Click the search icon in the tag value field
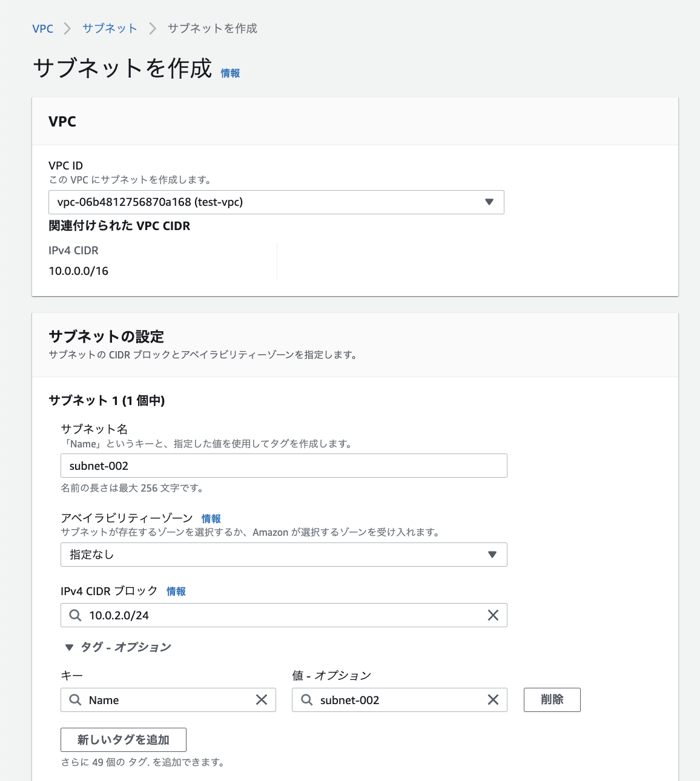The image size is (700, 781). click(x=306, y=700)
